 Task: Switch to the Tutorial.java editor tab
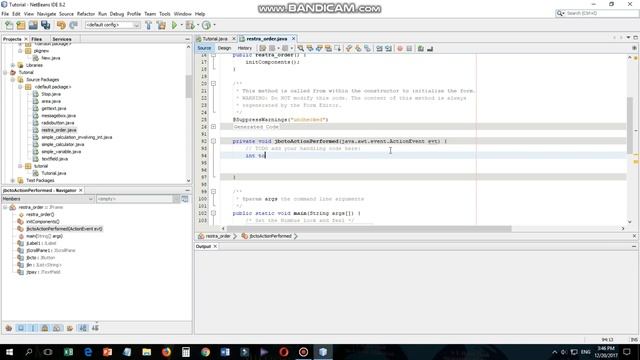[215, 39]
